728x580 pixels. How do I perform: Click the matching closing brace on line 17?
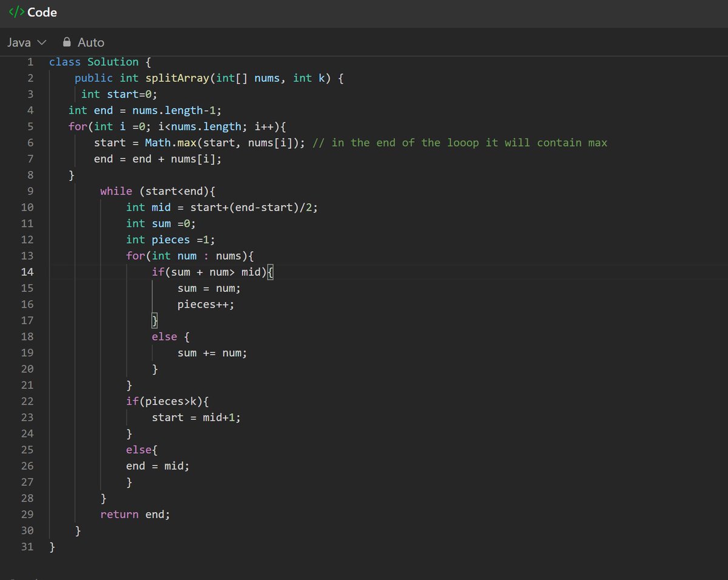pos(155,320)
